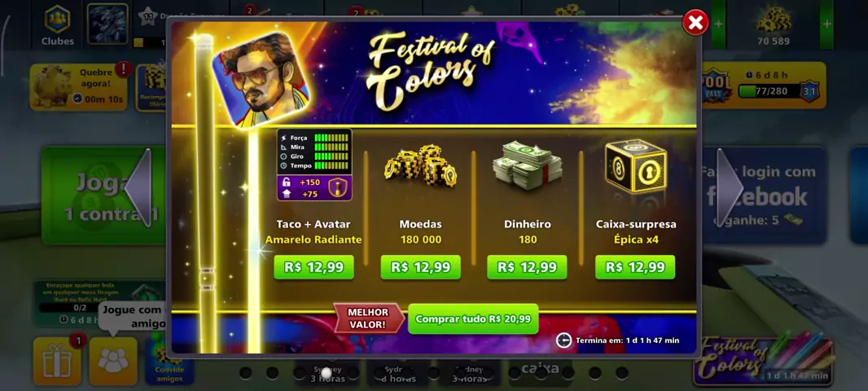Open the gift box with notification badge

point(57,361)
